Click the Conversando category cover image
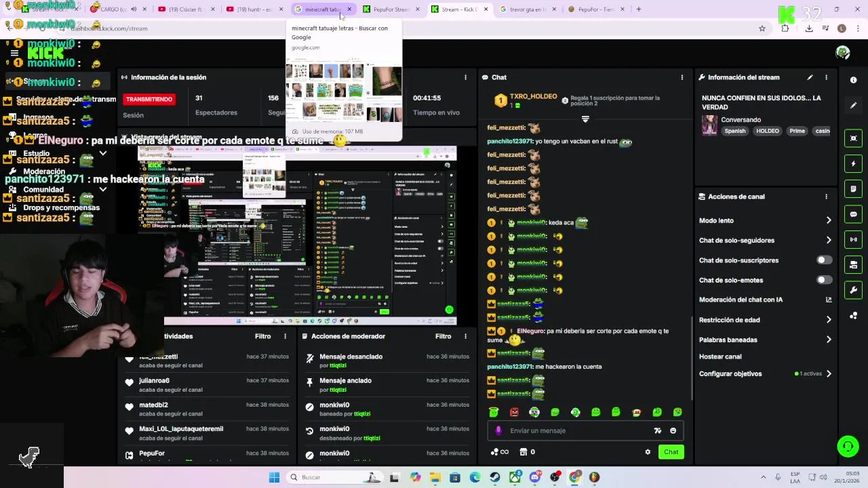This screenshot has width=868, height=488. tap(709, 125)
